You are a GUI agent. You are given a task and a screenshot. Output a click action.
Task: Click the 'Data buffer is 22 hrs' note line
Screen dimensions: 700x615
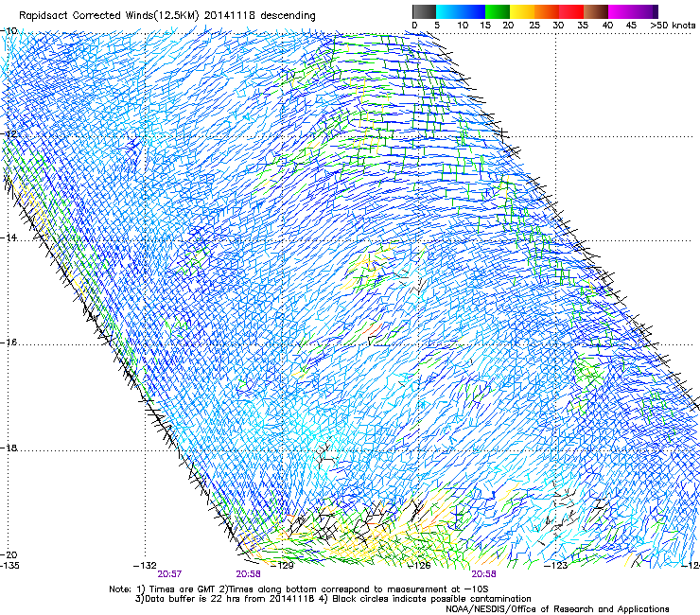click(333, 599)
